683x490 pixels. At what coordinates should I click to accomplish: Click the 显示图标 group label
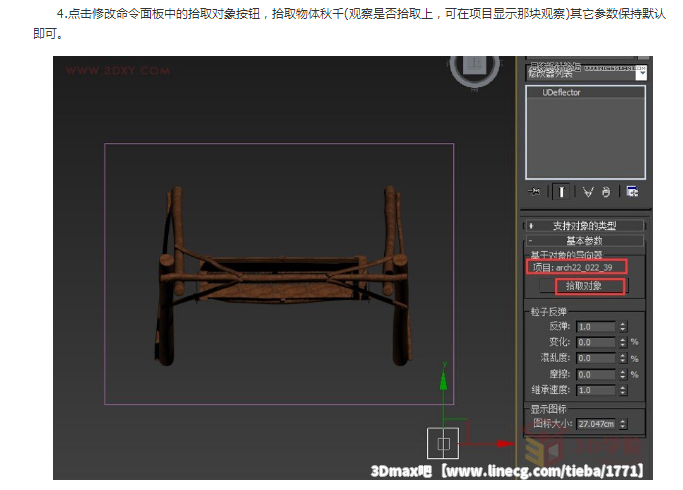548,409
